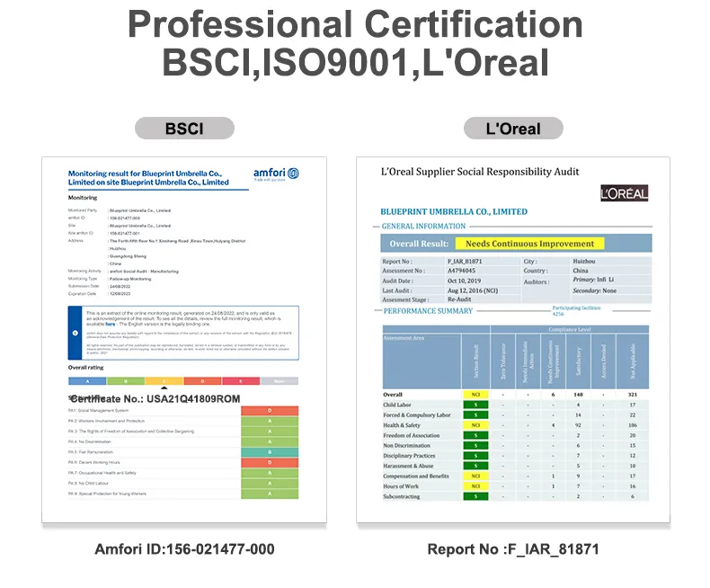Click 'Primary: Infi Li' auditor entry
Viewport: 710px width, 588px height.
point(593,280)
